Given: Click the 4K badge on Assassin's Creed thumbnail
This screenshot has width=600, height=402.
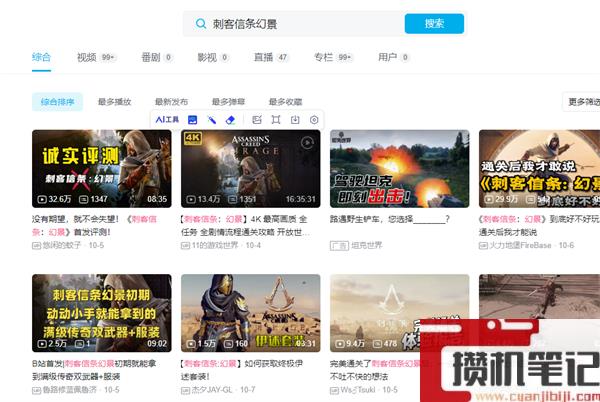Looking at the screenshot, I should click(x=193, y=138).
